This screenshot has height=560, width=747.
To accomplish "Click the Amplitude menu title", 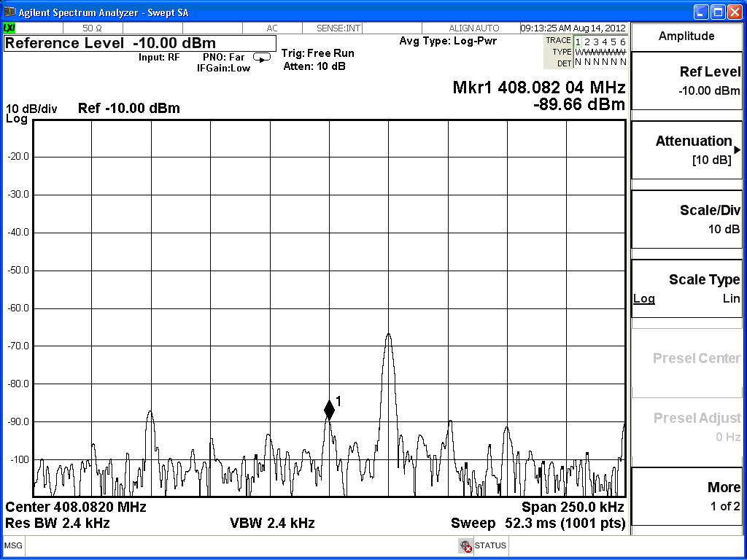I will [x=686, y=36].
